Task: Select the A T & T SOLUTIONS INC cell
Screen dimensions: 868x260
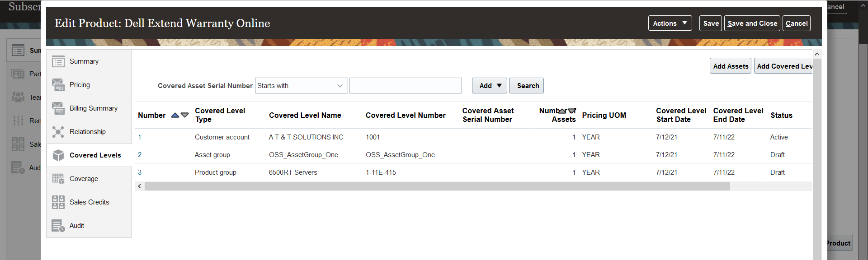Action: (306, 137)
